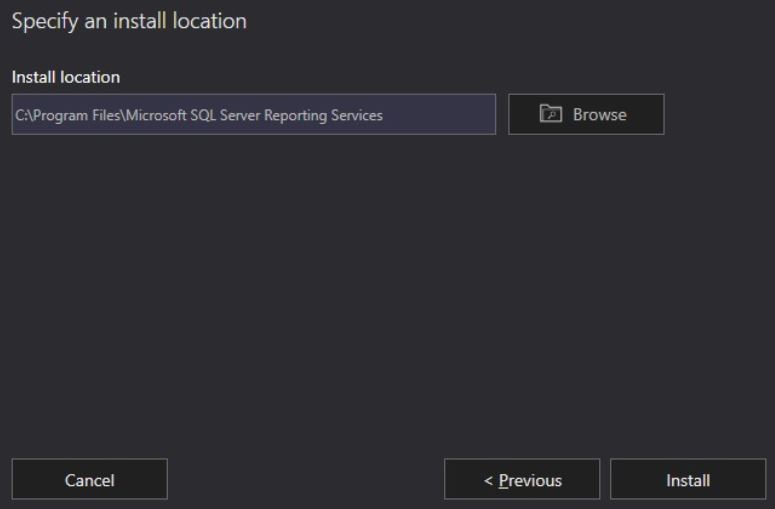Cancel the installation

point(89,479)
